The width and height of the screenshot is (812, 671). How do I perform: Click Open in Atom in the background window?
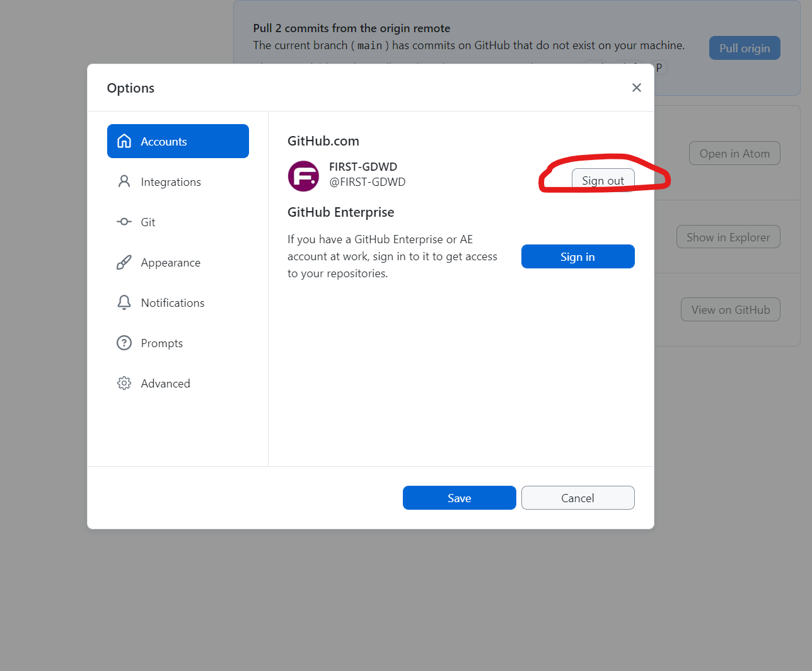[734, 153]
